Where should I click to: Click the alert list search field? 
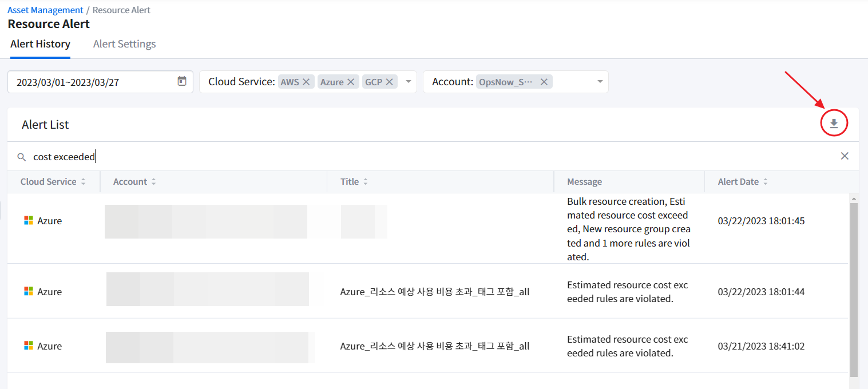401,157
